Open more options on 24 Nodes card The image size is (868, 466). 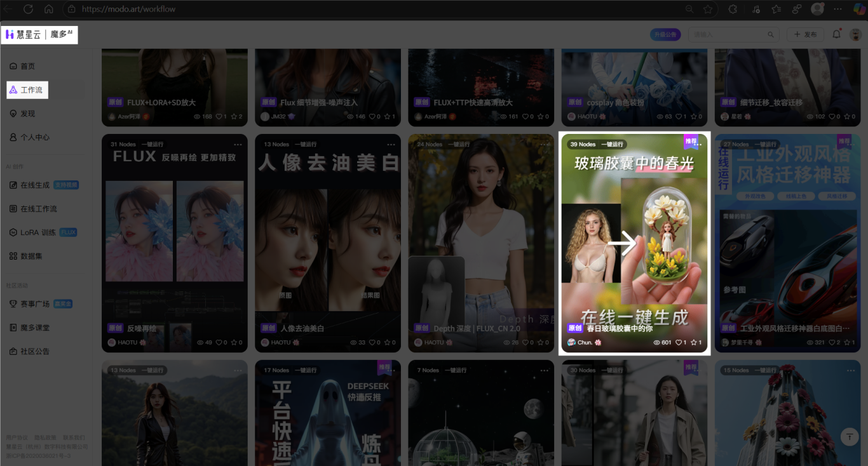[545, 144]
